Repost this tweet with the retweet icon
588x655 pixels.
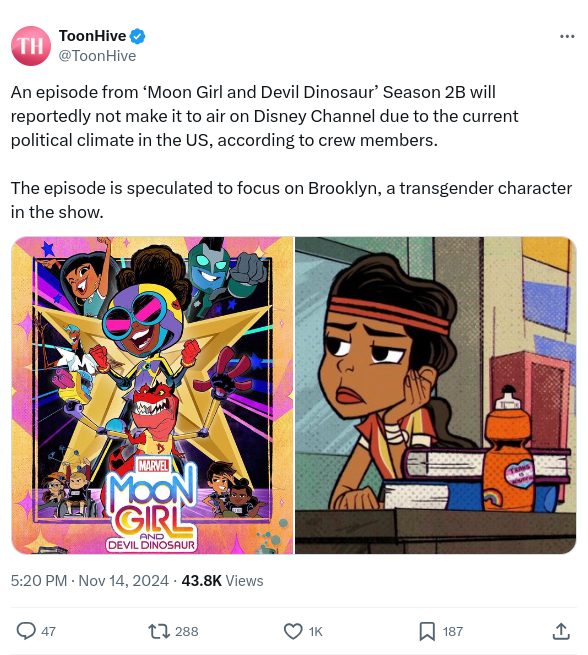tap(159, 631)
